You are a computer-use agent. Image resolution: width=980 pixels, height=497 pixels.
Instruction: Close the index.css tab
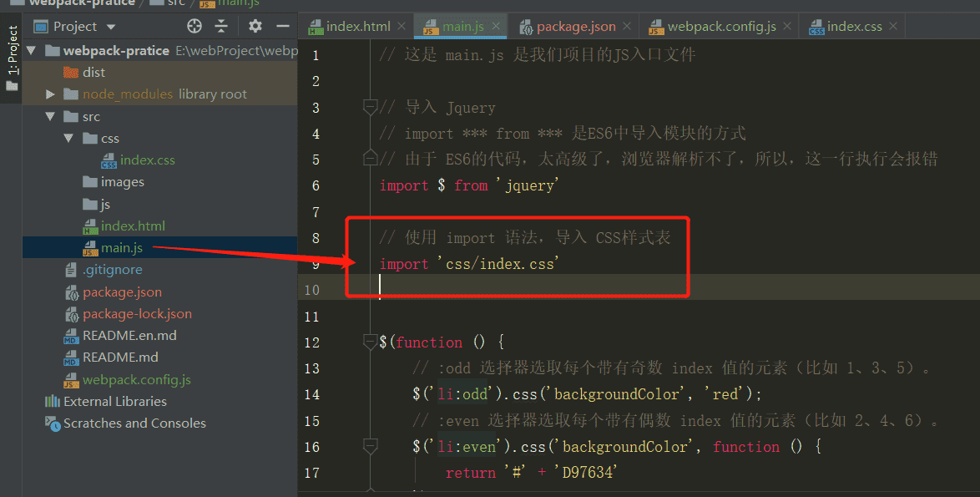coord(893,26)
